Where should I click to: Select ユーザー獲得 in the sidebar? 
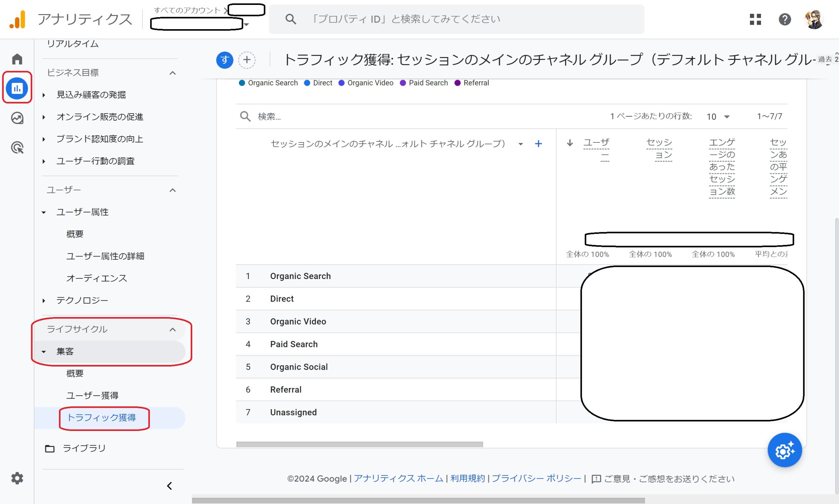coord(92,395)
